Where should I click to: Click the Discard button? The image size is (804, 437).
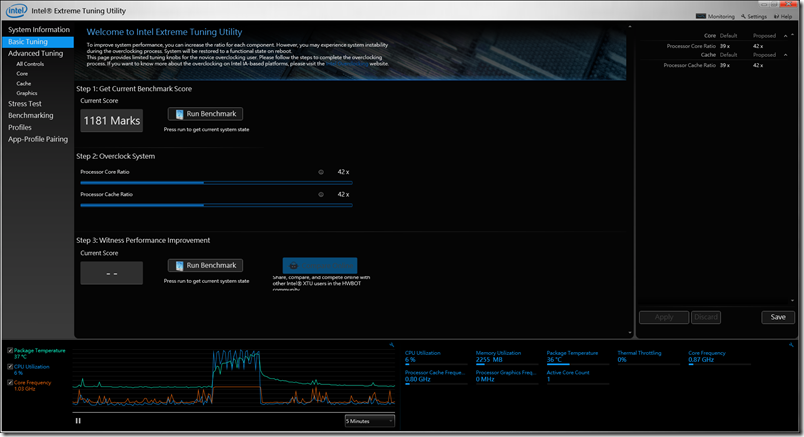pos(706,317)
